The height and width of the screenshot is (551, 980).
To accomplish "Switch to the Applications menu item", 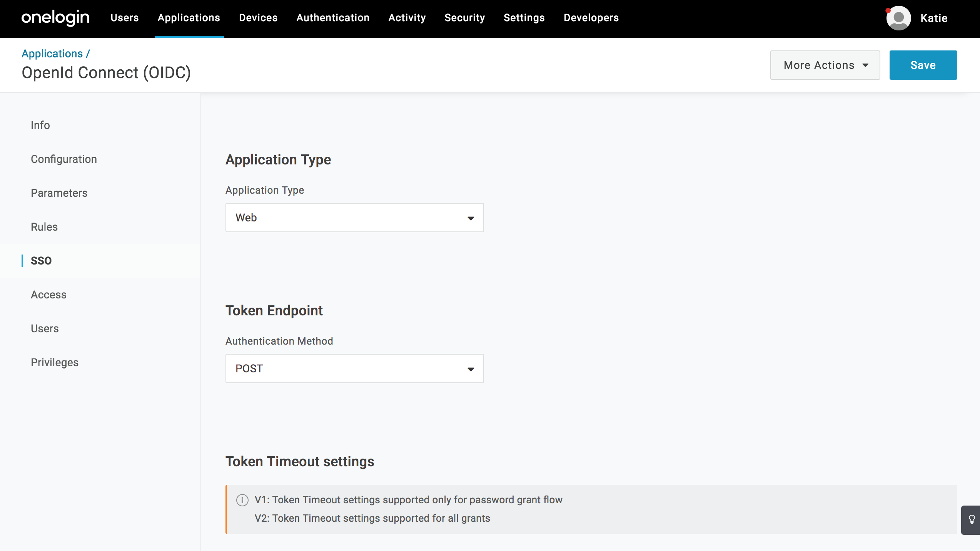I will pyautogui.click(x=189, y=18).
